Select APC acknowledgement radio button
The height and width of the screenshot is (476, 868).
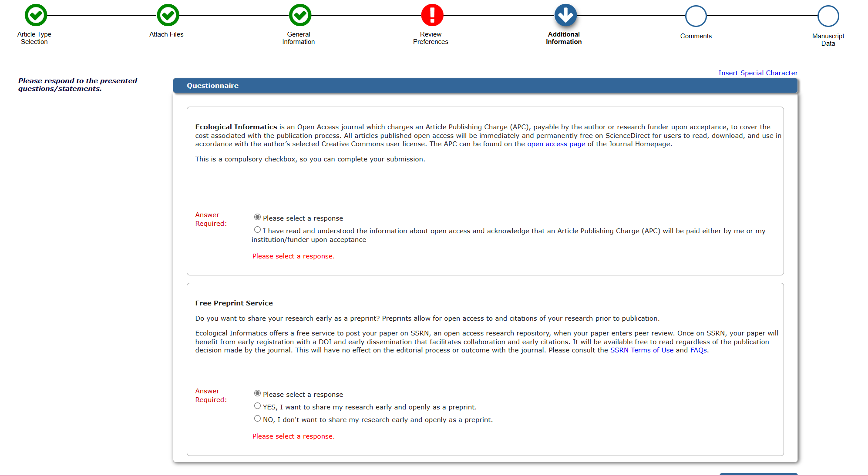257,230
